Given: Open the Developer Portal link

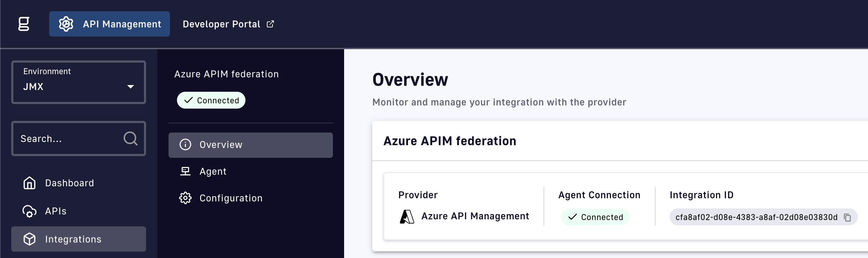Looking at the screenshot, I should point(221,24).
